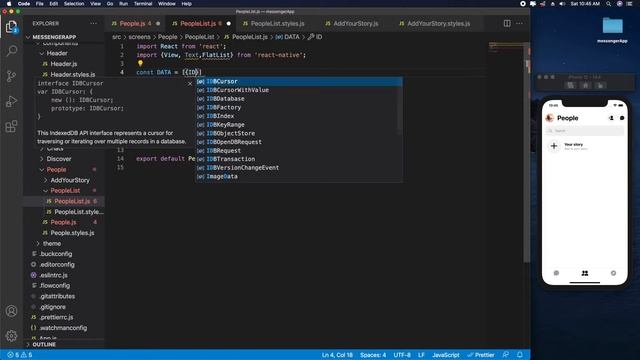Tap the discover tab icon in simulator

click(613, 273)
